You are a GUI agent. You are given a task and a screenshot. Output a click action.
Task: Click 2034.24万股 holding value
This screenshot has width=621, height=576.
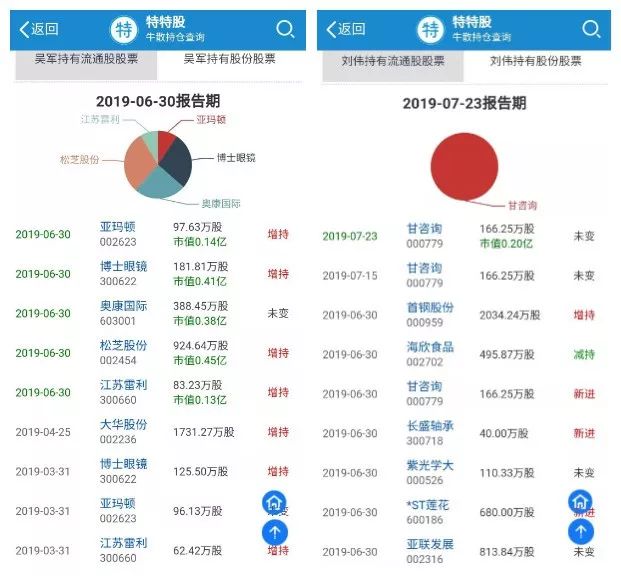pyautogui.click(x=510, y=315)
